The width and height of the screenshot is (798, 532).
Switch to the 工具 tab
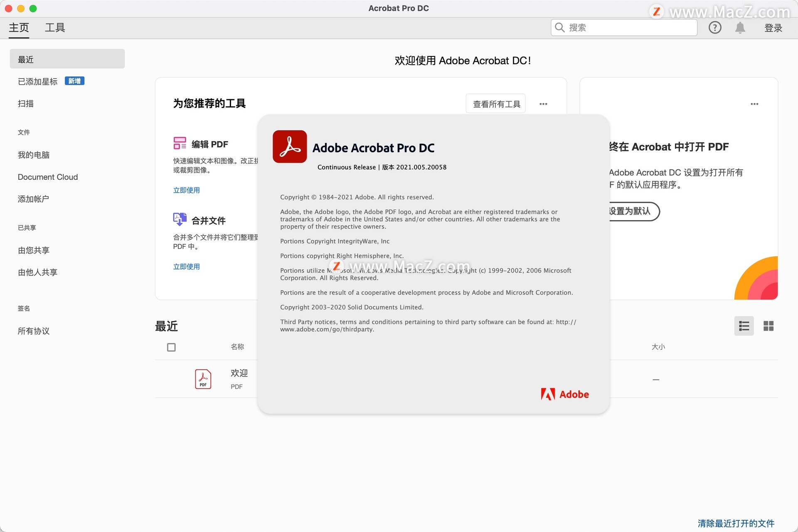pyautogui.click(x=55, y=28)
